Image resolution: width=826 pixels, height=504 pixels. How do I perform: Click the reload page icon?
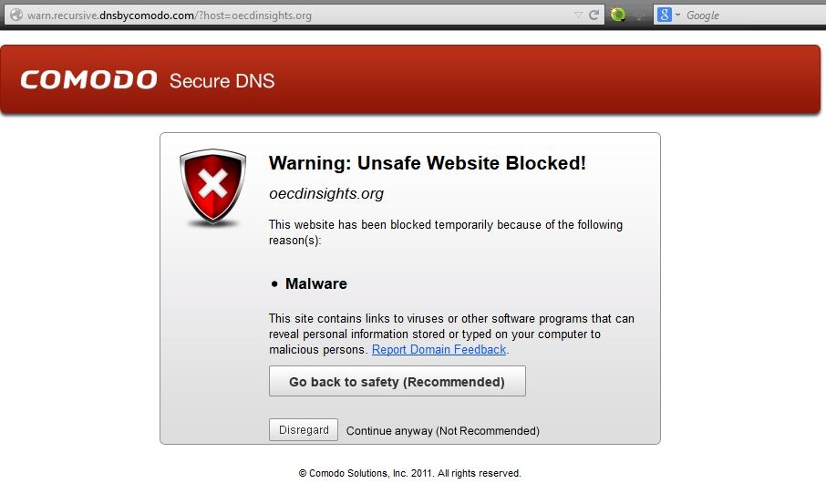594,15
